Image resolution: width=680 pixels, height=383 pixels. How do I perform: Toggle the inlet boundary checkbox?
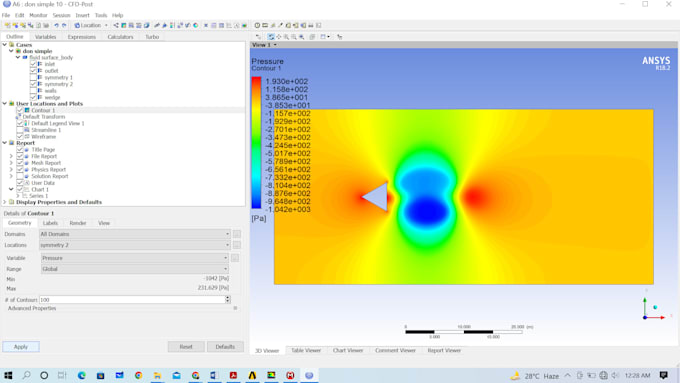click(x=33, y=64)
